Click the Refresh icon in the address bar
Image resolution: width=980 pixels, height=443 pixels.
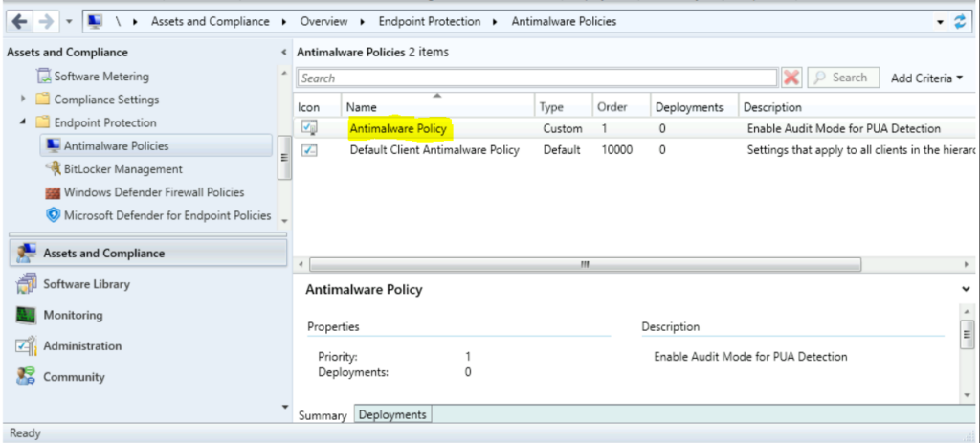click(960, 22)
